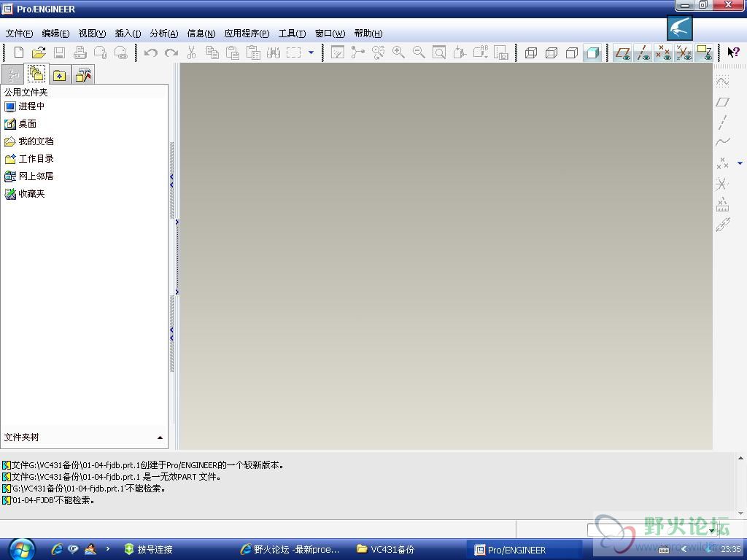Click the Redo arrow icon
This screenshot has width=747, height=560.
pos(171,52)
